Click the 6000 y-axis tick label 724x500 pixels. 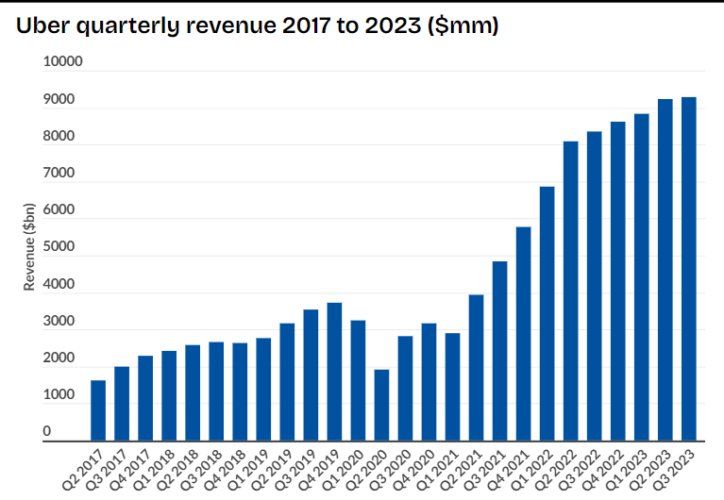click(x=59, y=210)
